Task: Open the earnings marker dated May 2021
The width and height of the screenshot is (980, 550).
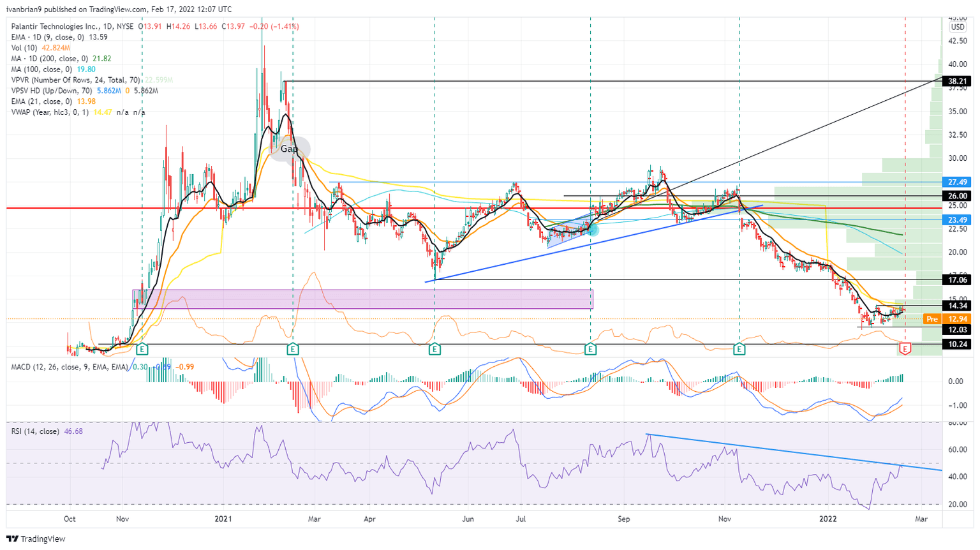Action: [x=434, y=349]
